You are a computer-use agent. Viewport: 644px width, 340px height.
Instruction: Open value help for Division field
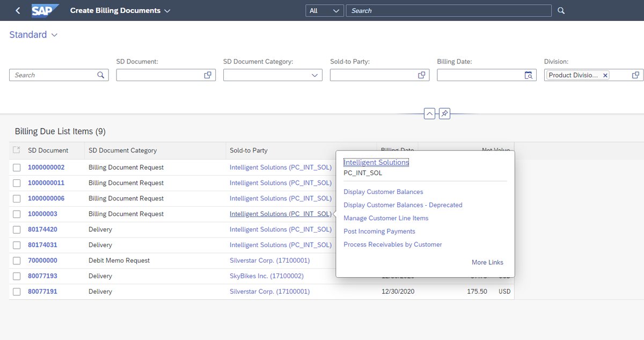point(635,75)
